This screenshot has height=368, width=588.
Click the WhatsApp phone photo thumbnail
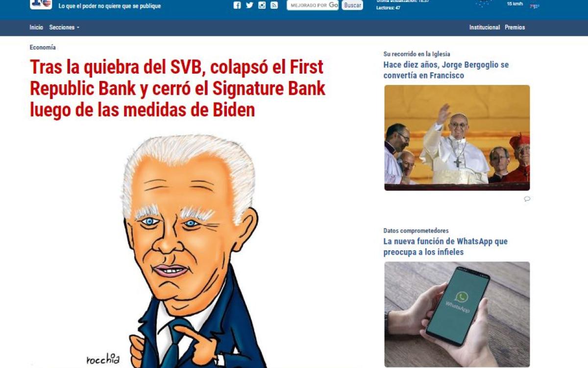(x=457, y=315)
